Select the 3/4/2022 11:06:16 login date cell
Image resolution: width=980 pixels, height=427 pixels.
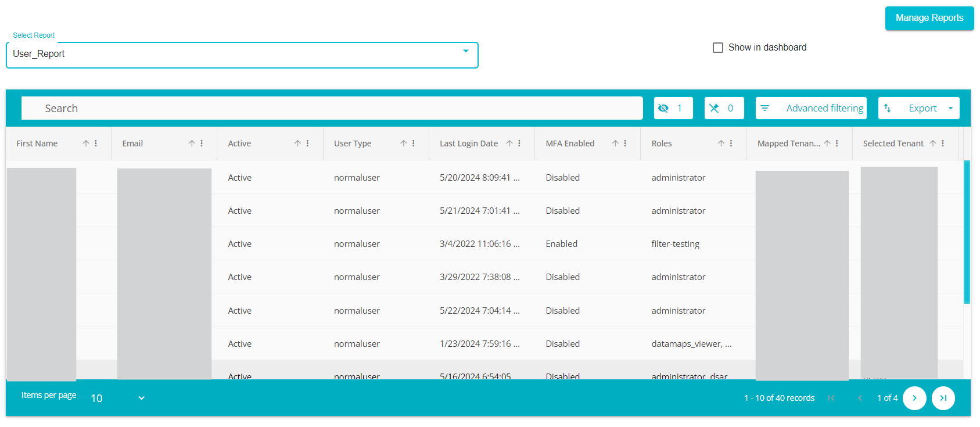480,244
